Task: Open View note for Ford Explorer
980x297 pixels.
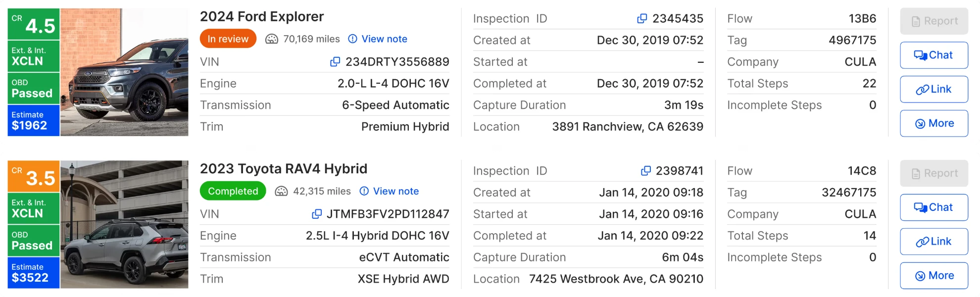Action: [384, 39]
